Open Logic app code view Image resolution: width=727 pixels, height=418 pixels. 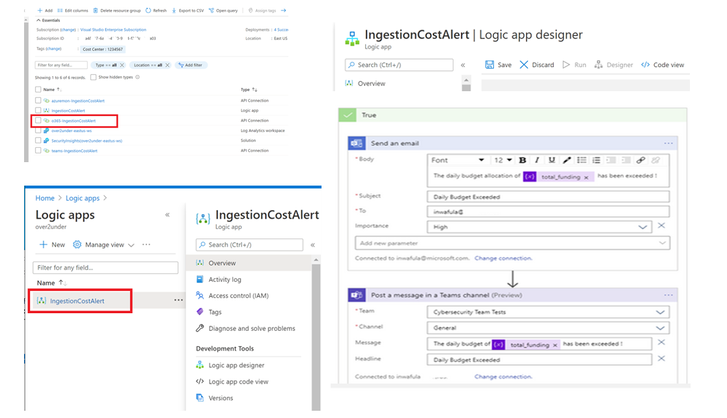click(x=238, y=381)
